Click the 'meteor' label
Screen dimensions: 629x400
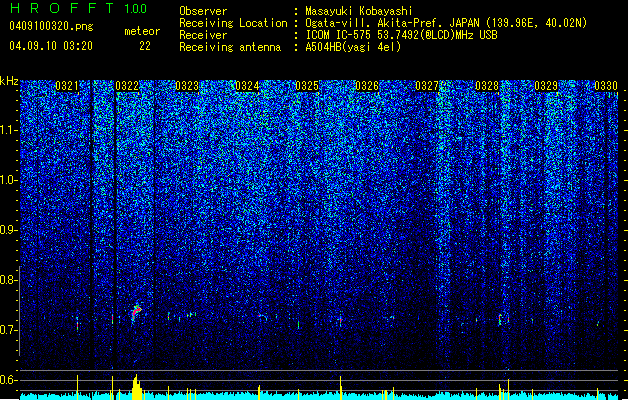tap(142, 31)
